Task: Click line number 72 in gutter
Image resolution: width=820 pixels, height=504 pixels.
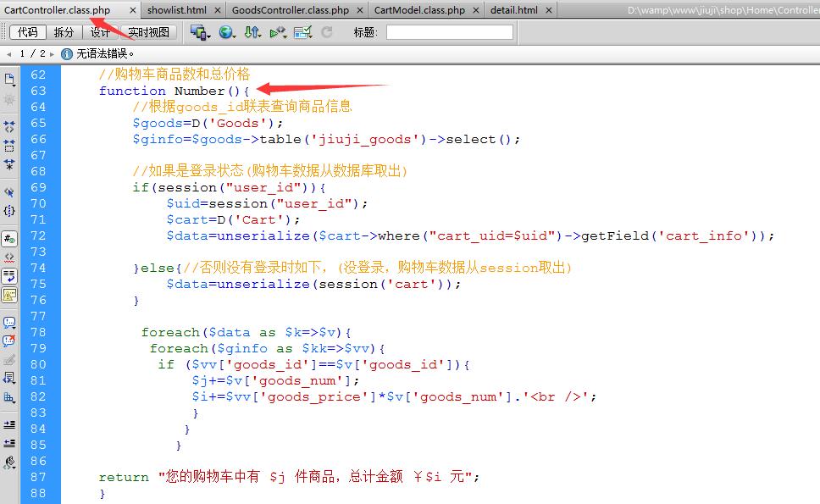Action: pos(38,235)
